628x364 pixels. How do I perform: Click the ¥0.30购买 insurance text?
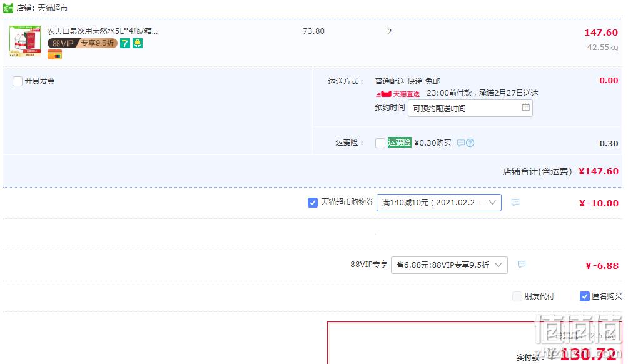[x=433, y=143]
